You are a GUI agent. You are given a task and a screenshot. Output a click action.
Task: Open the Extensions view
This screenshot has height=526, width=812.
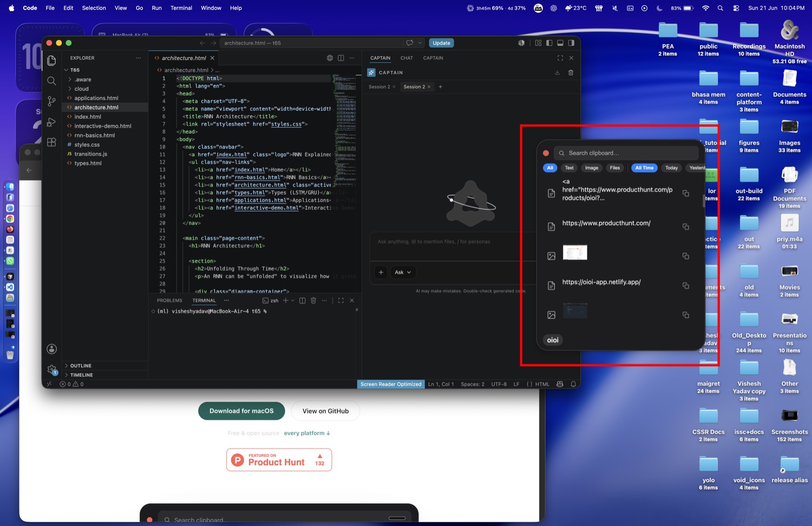(51, 142)
